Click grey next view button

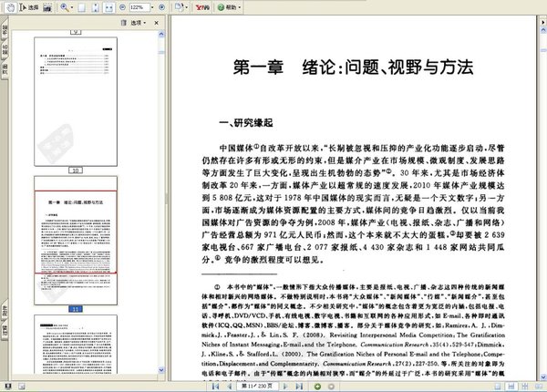332,387
